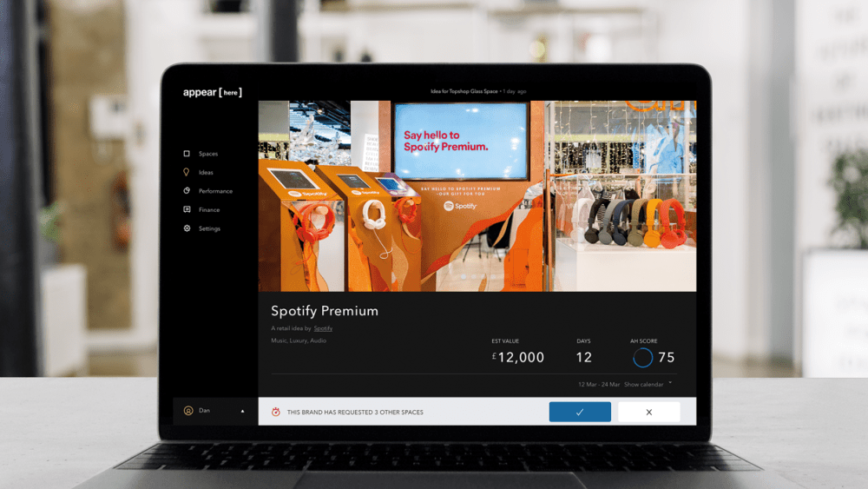The image size is (868, 489).
Task: Open Settings from the sidebar
Action: pos(209,228)
